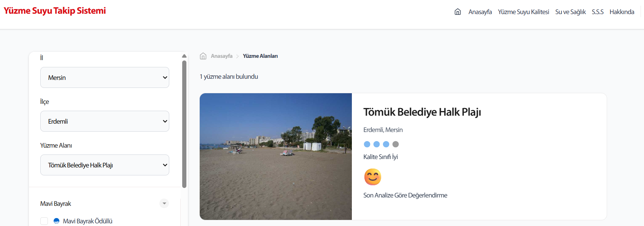Open the İl dropdown showing Mersin

coord(105,78)
